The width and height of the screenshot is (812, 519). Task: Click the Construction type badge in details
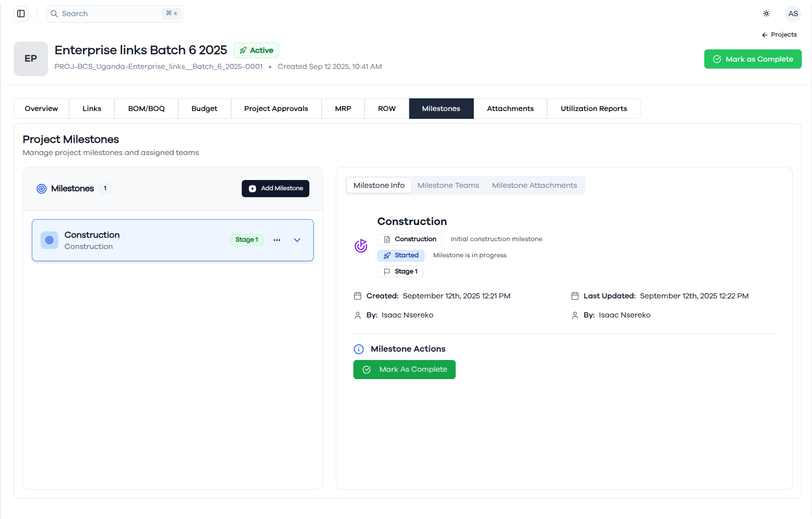pyautogui.click(x=410, y=239)
